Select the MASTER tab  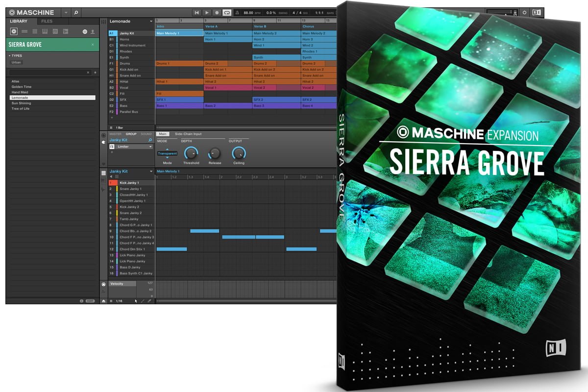coord(116,134)
